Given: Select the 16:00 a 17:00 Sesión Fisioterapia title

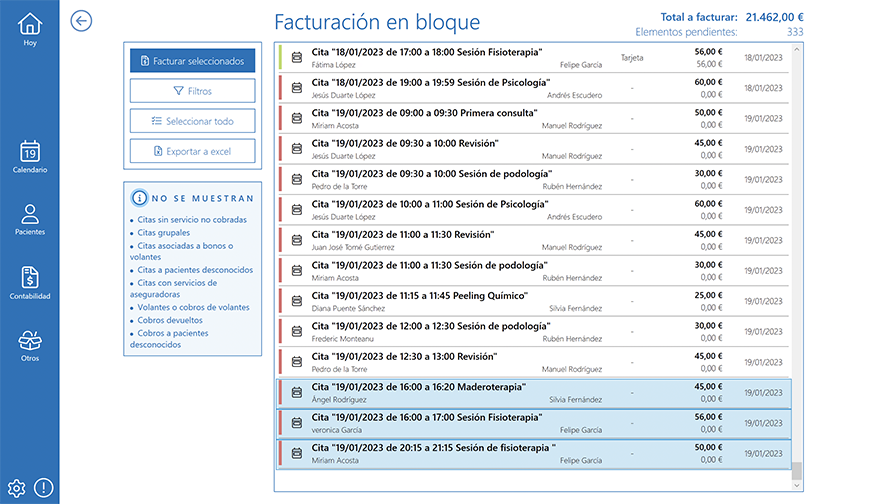Looking at the screenshot, I should (427, 417).
